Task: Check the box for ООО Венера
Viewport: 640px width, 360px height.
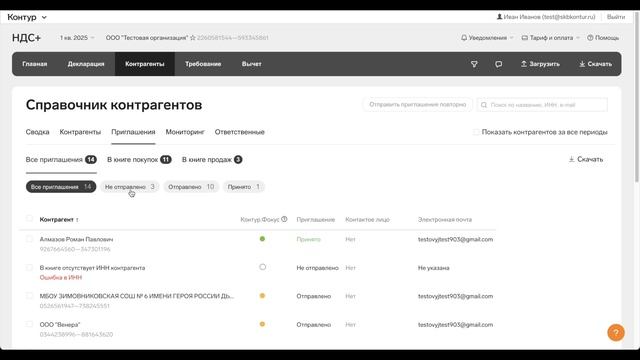Action: click(29, 324)
